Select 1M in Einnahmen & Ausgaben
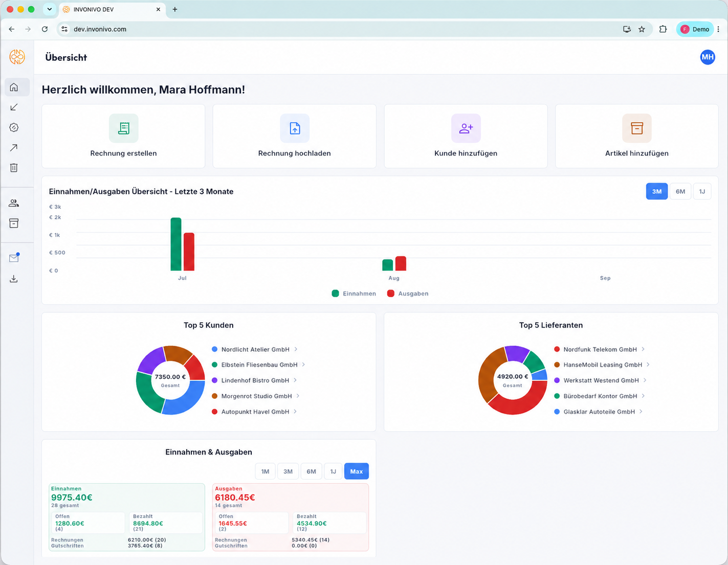The height and width of the screenshot is (565, 728). pos(265,471)
